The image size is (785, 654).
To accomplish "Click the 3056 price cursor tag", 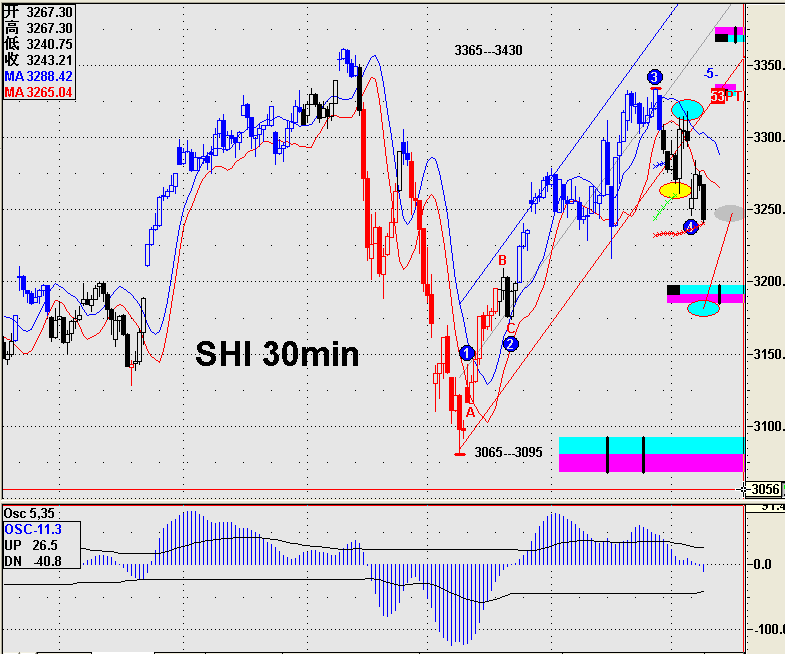I will 765,489.
